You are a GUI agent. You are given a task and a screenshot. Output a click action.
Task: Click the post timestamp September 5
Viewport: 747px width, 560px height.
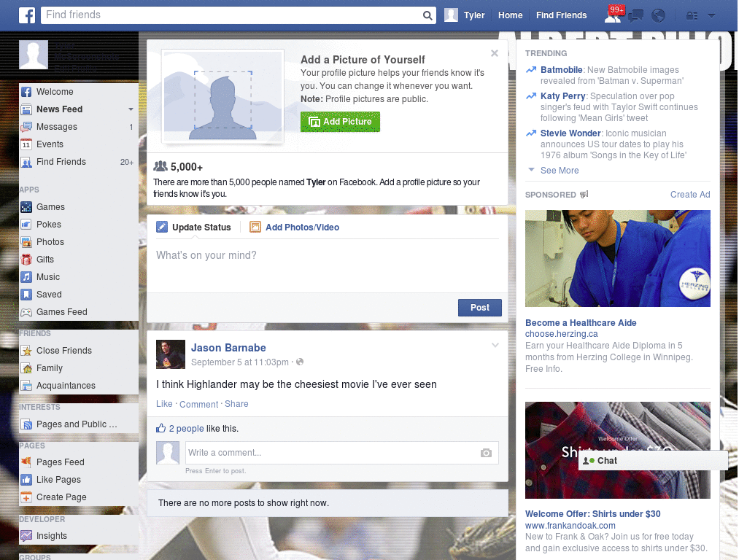239,362
